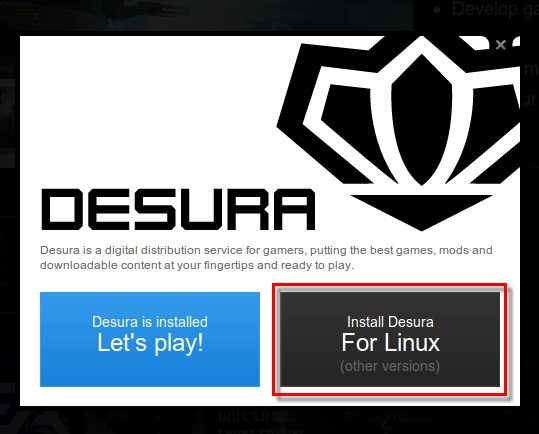
Task: Click the "For Linux" heading text
Action: (x=390, y=343)
